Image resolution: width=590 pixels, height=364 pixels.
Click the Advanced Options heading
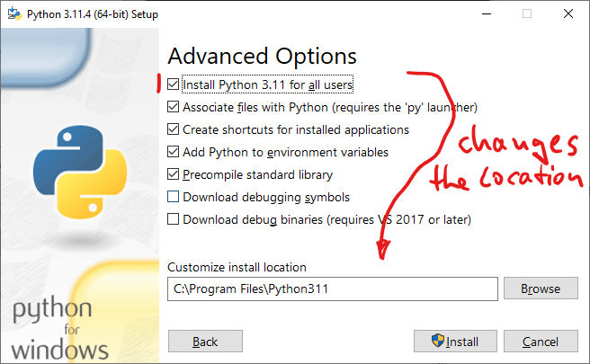coord(262,56)
